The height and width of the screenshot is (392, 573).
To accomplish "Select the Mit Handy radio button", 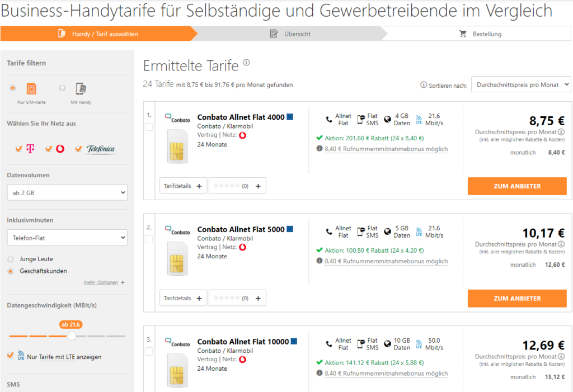I will (62, 88).
